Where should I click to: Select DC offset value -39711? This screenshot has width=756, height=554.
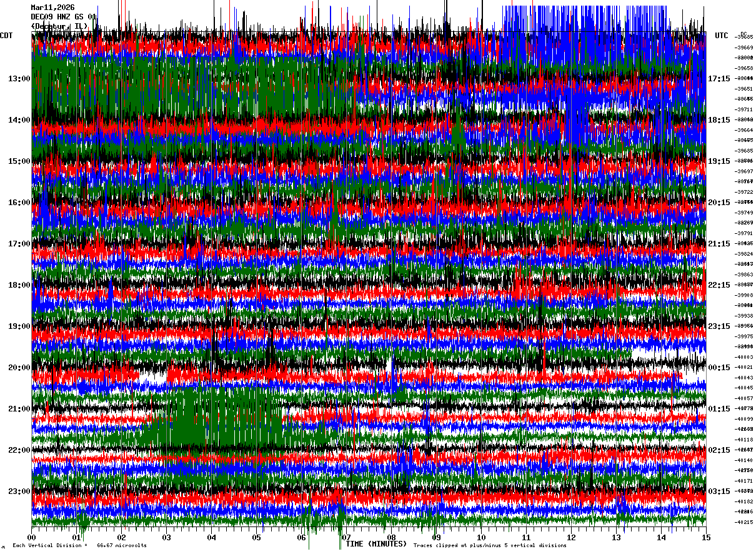point(744,109)
